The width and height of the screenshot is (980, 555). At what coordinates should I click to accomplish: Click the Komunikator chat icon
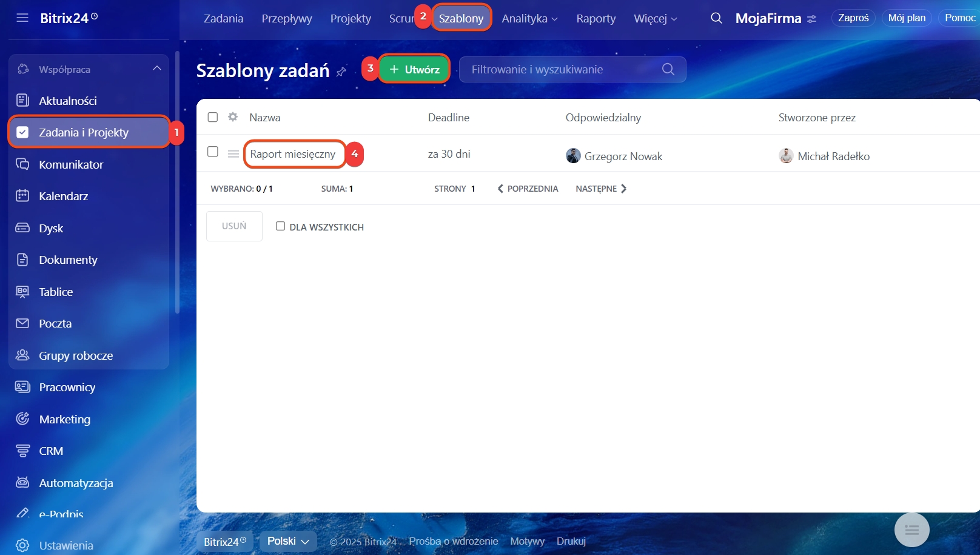(x=22, y=164)
